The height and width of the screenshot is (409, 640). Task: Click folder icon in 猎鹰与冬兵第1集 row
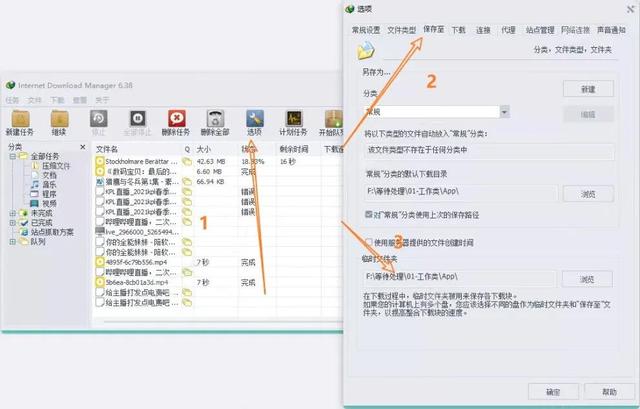[187, 181]
